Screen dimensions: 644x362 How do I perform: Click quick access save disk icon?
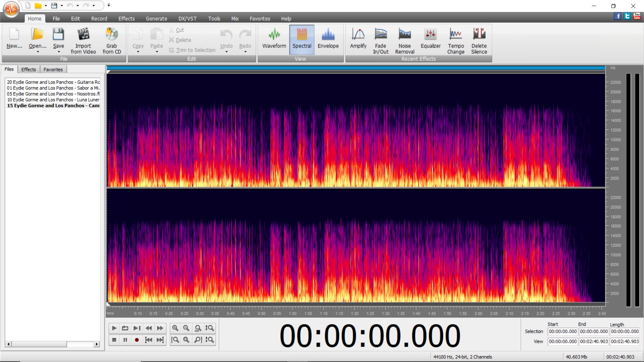[54, 5]
